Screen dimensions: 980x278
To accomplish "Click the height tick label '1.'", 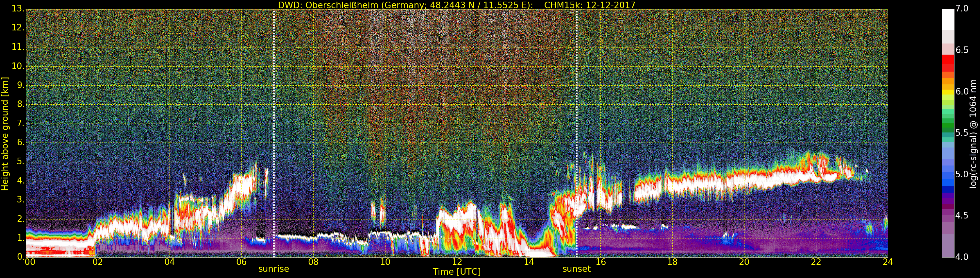I will [21, 238].
